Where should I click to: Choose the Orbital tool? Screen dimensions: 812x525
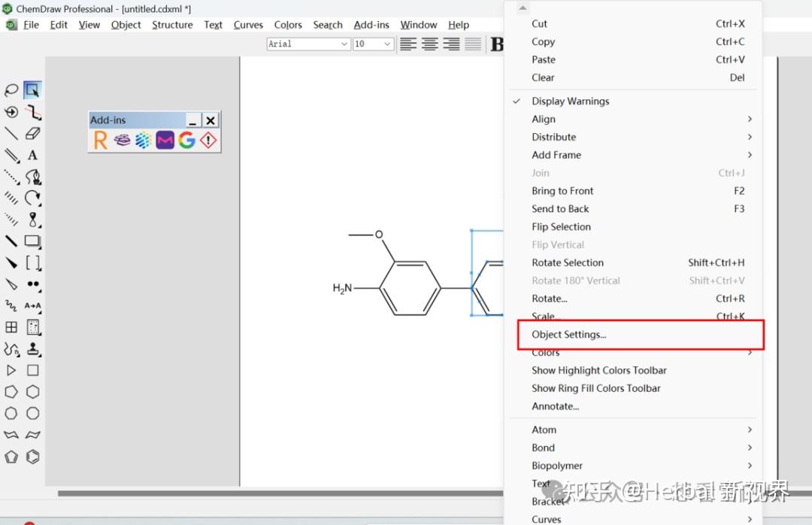pyautogui.click(x=32, y=220)
